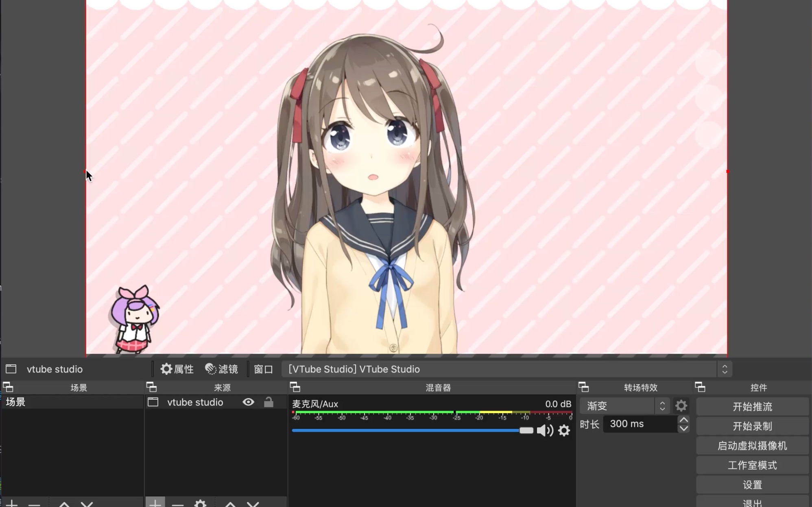
Task: Open filters via the 滤镜 button
Action: [x=221, y=369]
